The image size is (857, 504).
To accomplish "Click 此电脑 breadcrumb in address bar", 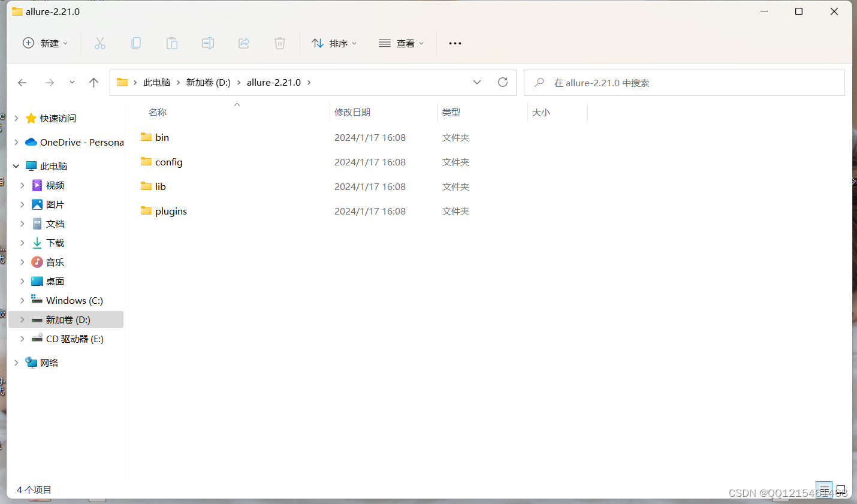I will 157,83.
